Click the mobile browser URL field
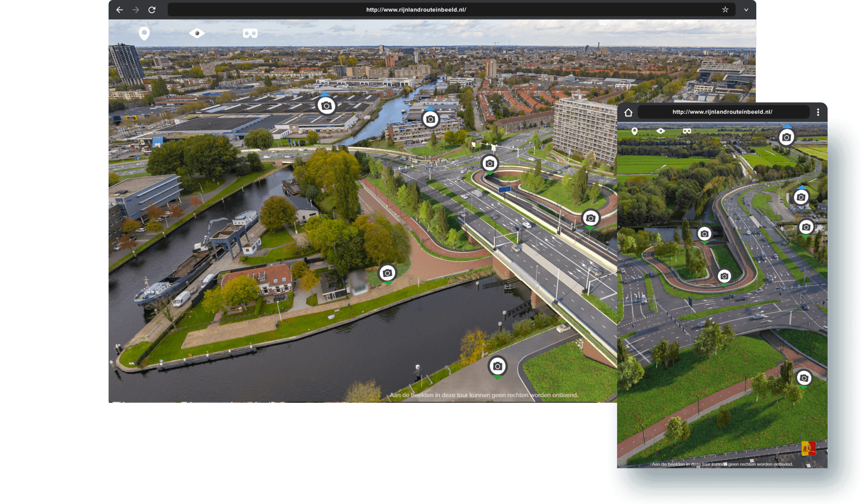Screen dimensions: 864x504 722,112
